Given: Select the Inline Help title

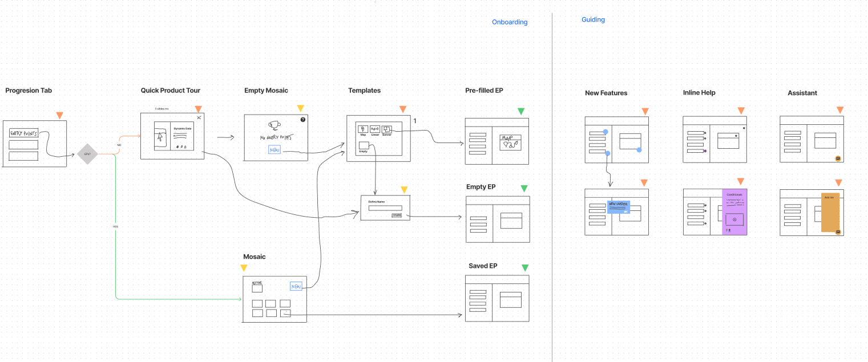Looking at the screenshot, I should [699, 92].
